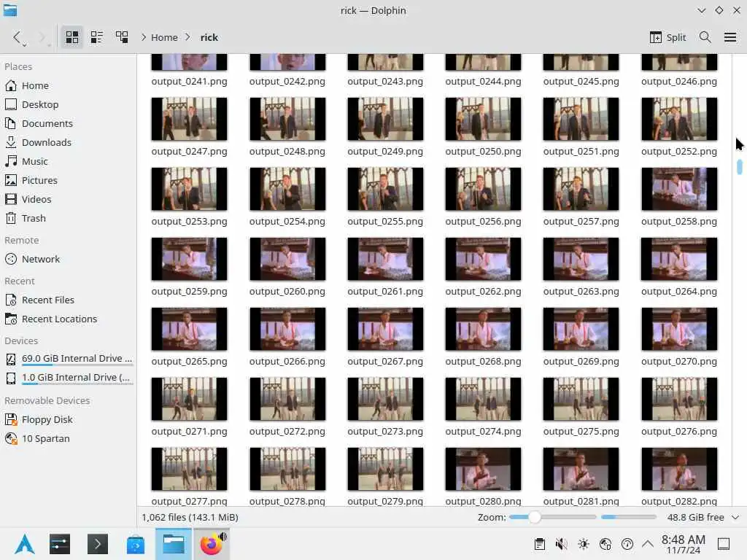Expand the breadcrumb arrow before Home

pos(143,37)
